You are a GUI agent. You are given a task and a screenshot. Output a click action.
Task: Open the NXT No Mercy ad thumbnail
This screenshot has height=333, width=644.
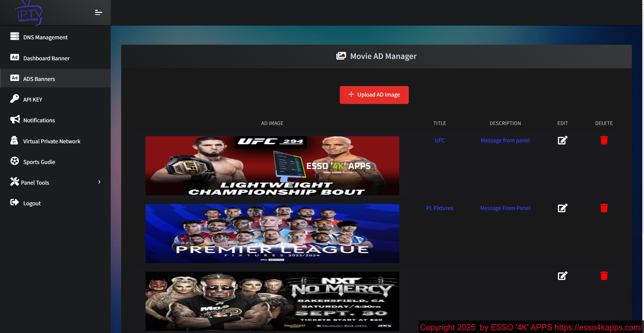(272, 301)
